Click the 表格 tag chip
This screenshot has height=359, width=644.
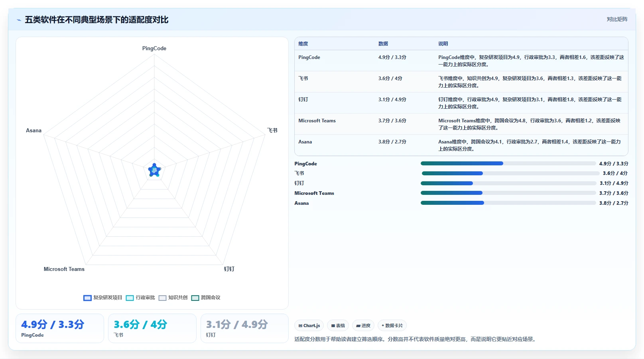tap(338, 326)
